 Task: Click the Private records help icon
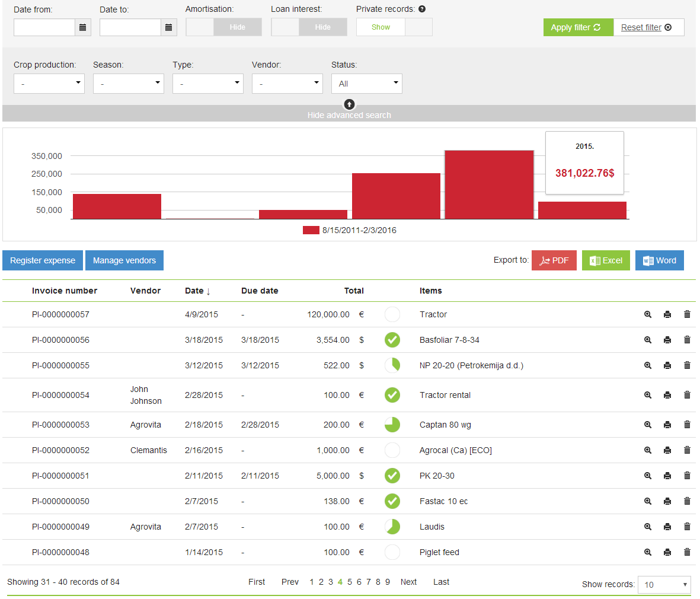pos(422,9)
